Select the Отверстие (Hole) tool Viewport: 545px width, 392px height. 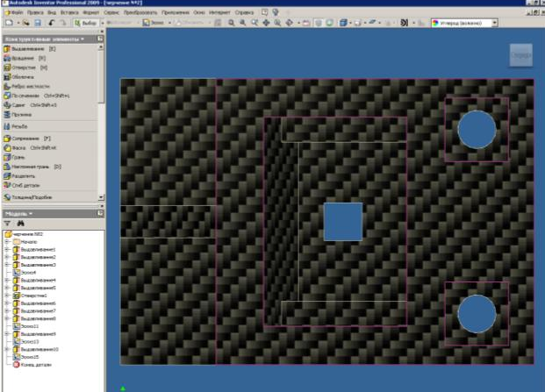(25, 68)
